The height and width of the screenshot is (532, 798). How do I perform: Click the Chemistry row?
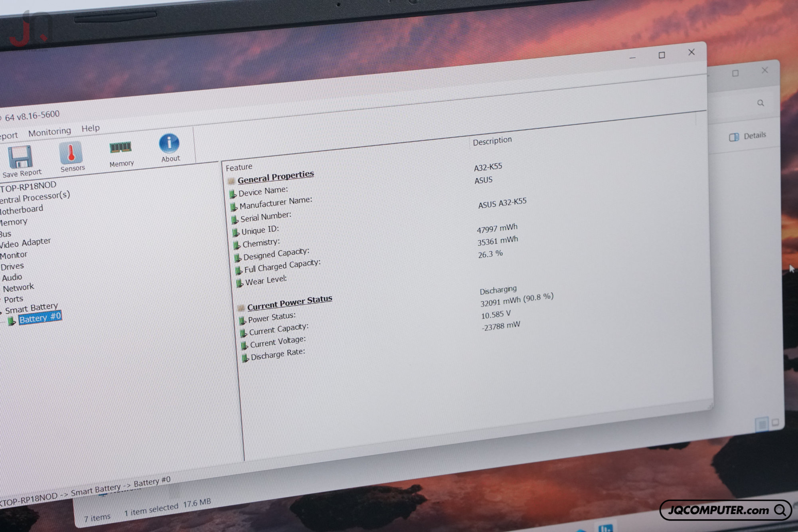[x=261, y=243]
